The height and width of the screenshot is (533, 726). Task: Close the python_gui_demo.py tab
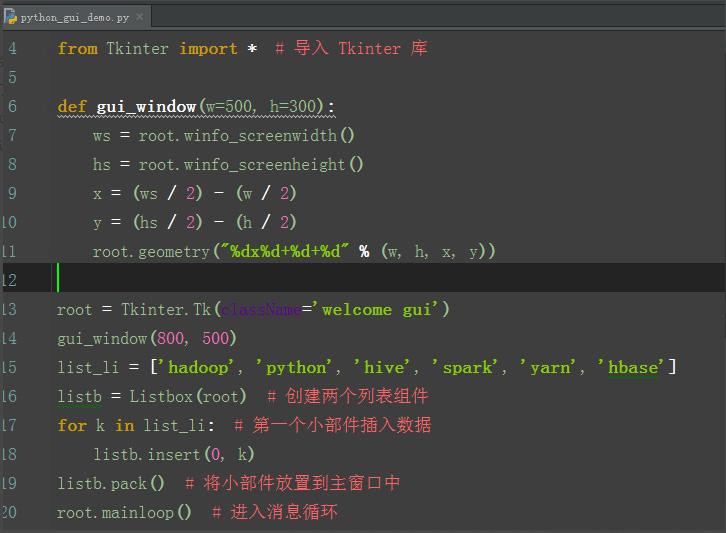tap(139, 18)
